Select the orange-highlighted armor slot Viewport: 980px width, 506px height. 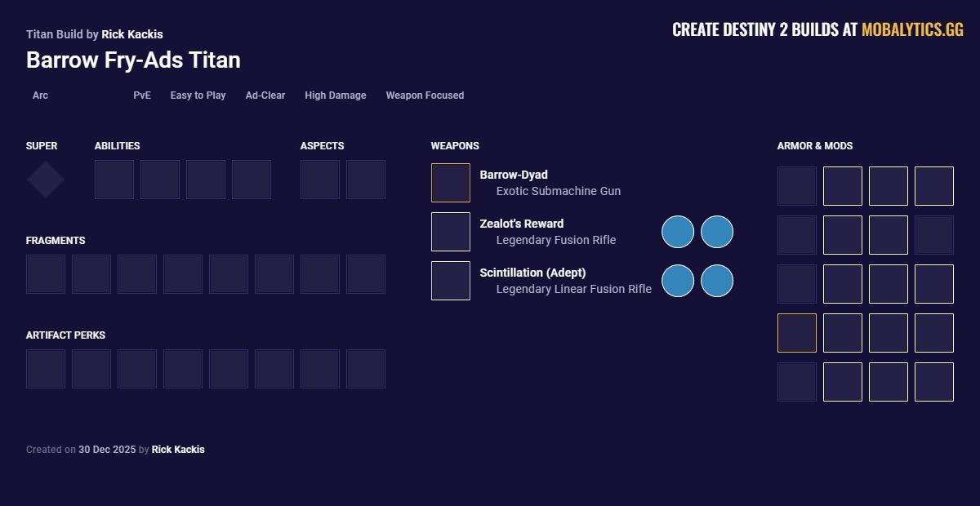pyautogui.click(x=796, y=333)
